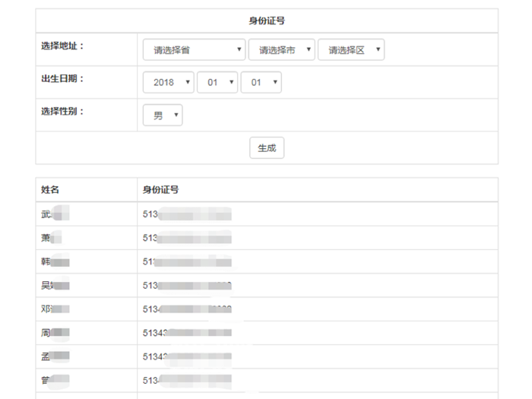The image size is (532, 399).
Task: Click the 身份证号 results column header
Action: tap(160, 190)
